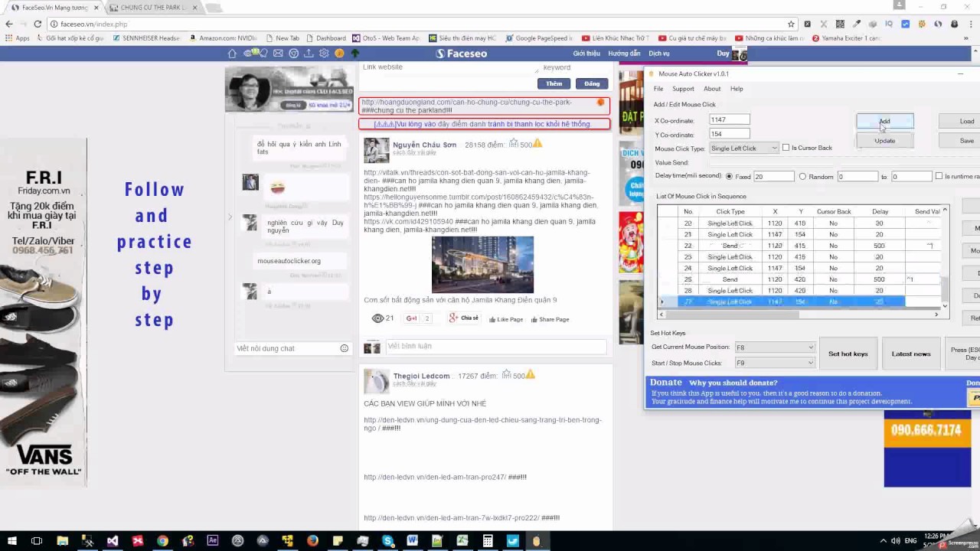Click the emoji smiley icon in chat box
980x551 pixels.
(x=345, y=348)
